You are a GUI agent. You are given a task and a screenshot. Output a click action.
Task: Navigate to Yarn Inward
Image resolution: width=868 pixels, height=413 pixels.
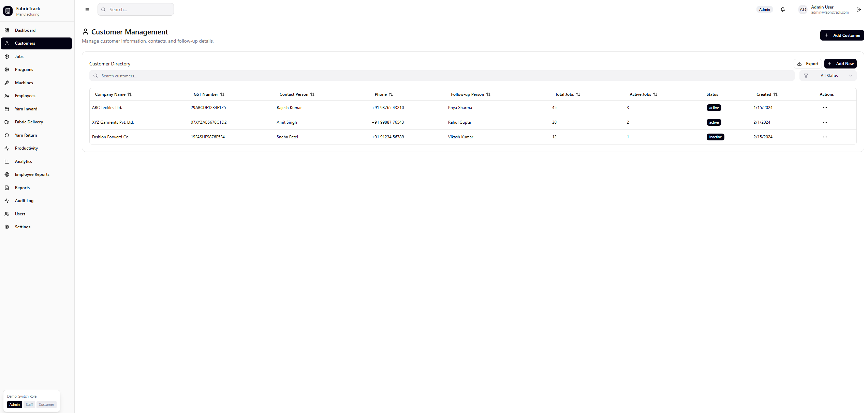(x=26, y=109)
